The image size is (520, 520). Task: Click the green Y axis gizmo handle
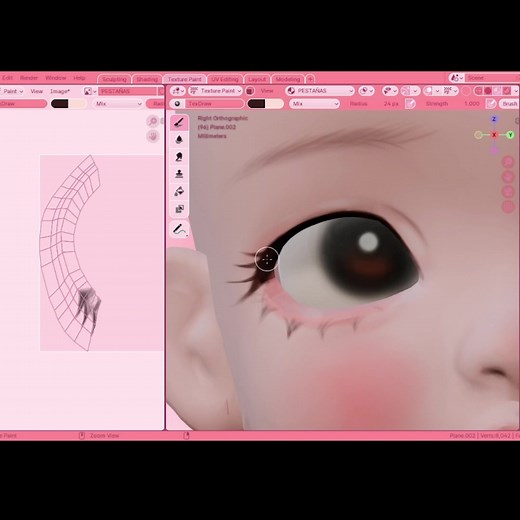(510, 135)
